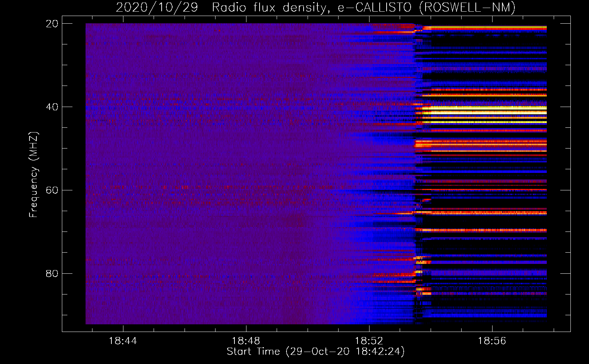
Task: Click the frequency tick label '80'
Action: (x=52, y=273)
